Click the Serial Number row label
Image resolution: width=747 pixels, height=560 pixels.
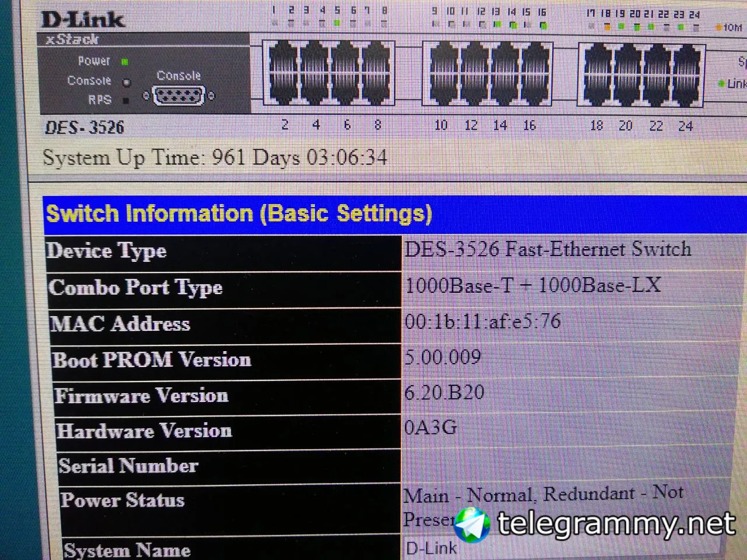point(128,466)
